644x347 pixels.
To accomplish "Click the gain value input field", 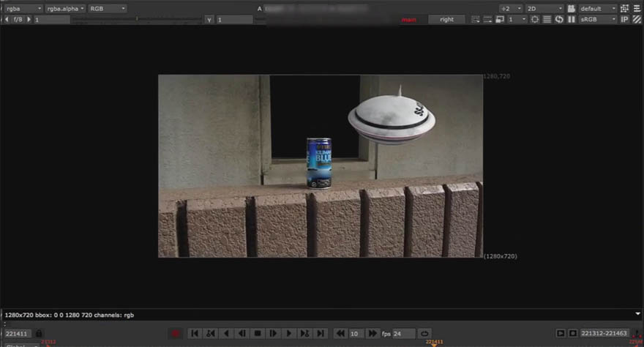I will click(52, 19).
